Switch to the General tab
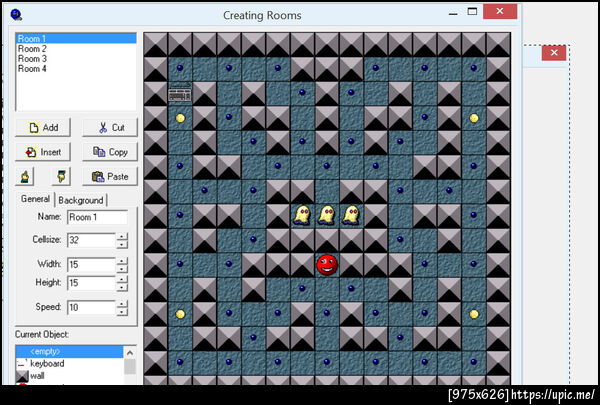This screenshot has height=405, width=600. (35, 199)
